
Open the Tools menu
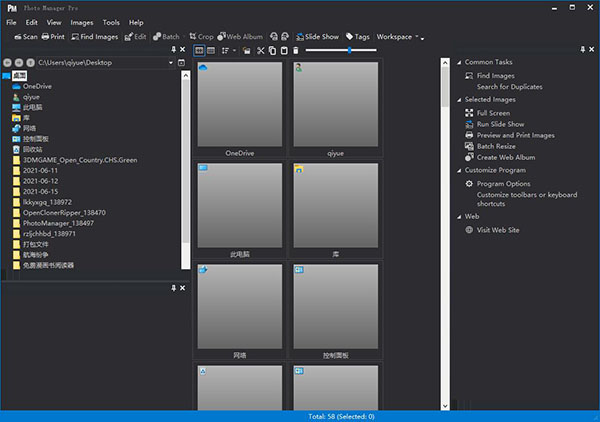(x=111, y=21)
